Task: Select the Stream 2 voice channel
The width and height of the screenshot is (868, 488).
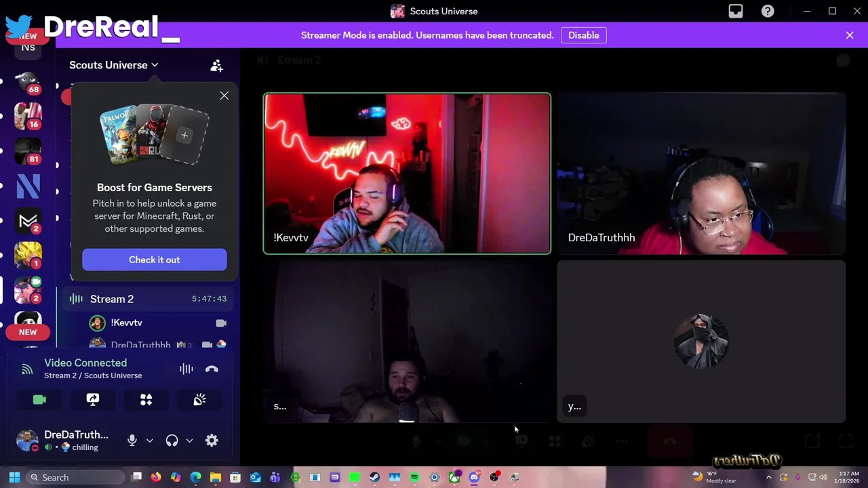Action: click(147, 299)
